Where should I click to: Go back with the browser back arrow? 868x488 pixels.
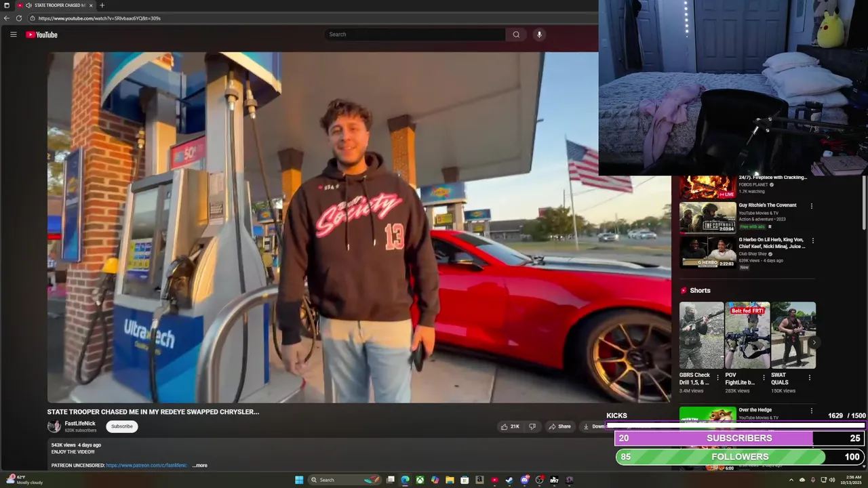(7, 18)
